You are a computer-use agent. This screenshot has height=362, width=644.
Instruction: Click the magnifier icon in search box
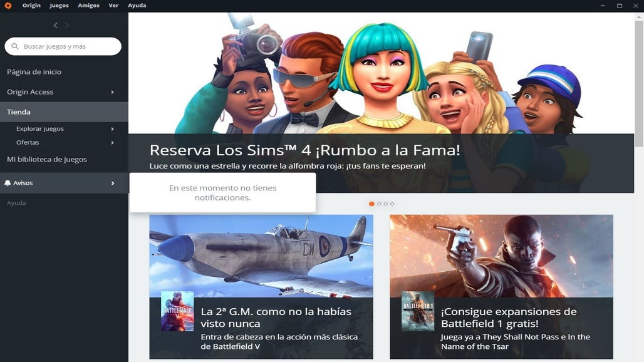pyautogui.click(x=15, y=46)
